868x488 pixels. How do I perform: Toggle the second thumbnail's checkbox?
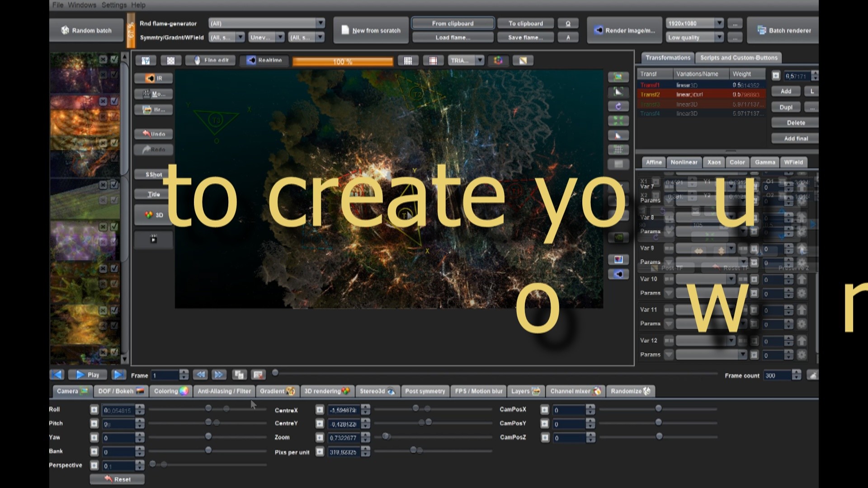pyautogui.click(x=114, y=101)
